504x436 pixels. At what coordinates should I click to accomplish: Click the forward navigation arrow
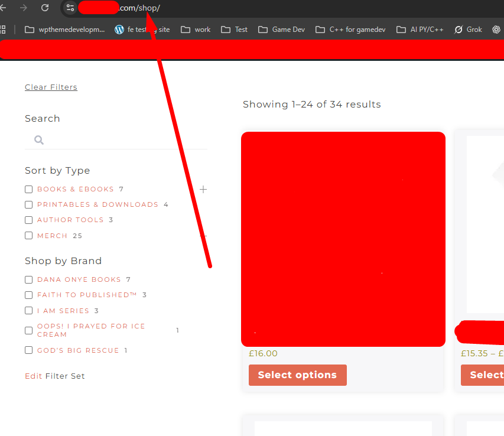click(24, 8)
